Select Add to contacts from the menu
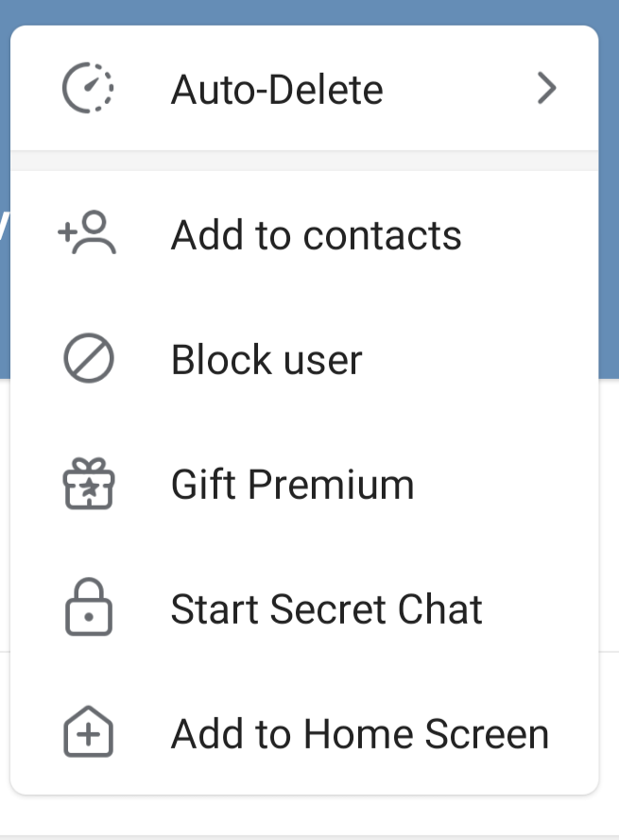Screen dimensions: 619x840 tap(316, 234)
